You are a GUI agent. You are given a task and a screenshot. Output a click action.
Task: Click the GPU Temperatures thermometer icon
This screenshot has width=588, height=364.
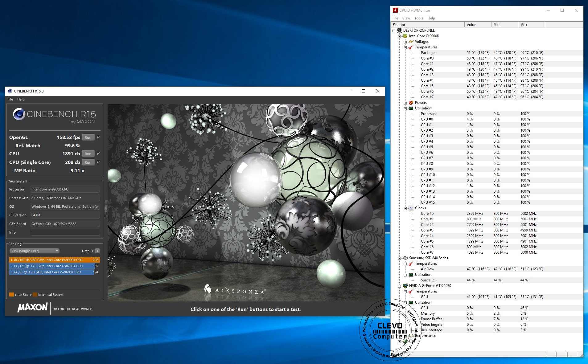pos(411,291)
